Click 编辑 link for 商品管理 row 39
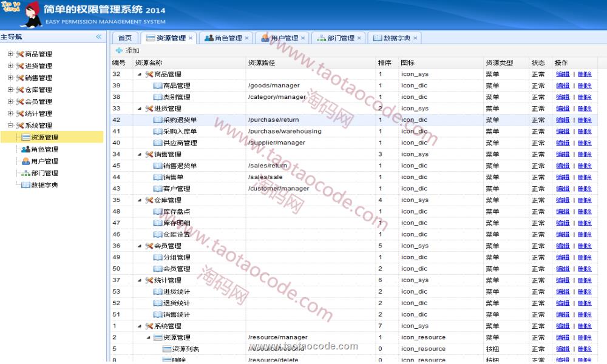 (563, 86)
